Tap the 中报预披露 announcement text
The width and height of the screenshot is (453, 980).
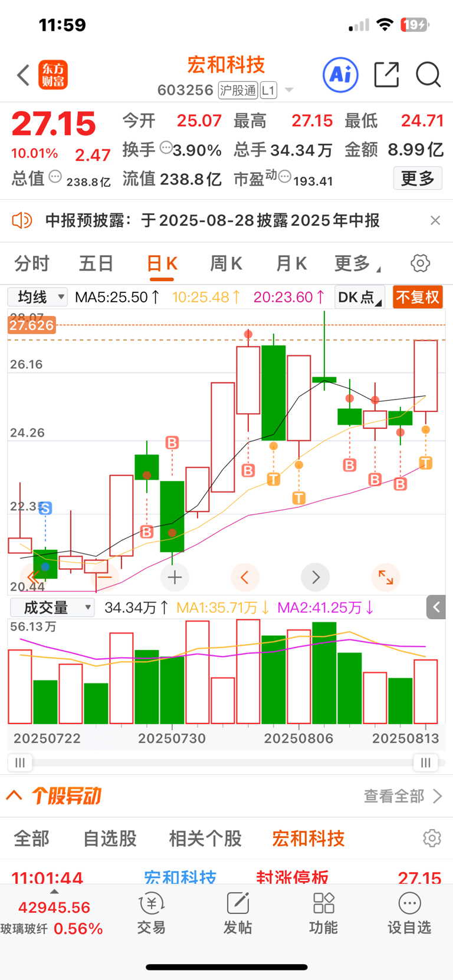tap(212, 220)
